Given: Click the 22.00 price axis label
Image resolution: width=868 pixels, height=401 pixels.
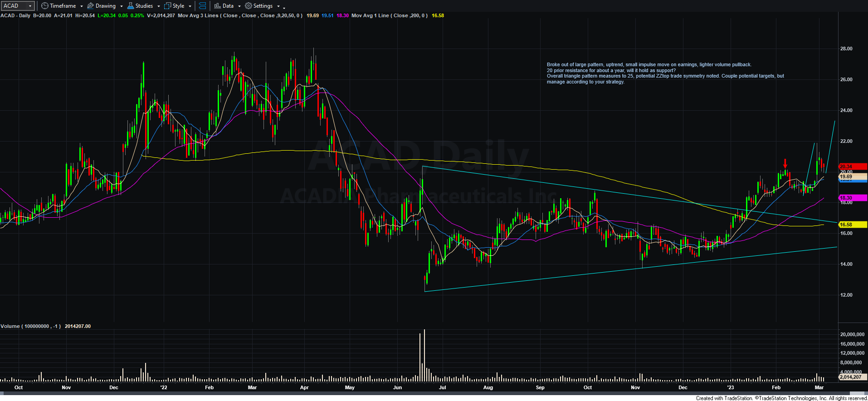Looking at the screenshot, I should point(846,141).
